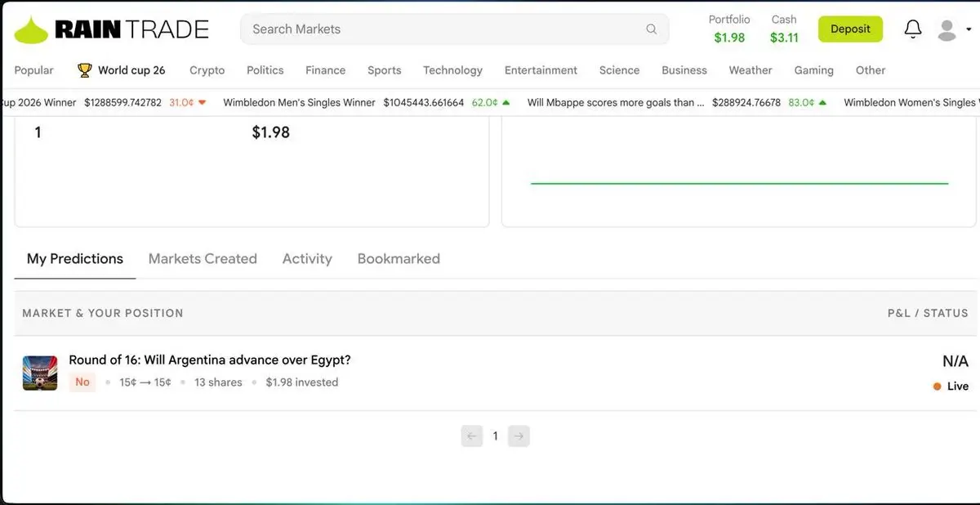This screenshot has height=505, width=980.
Task: Click the Rain Trade logo
Action: [x=112, y=30]
